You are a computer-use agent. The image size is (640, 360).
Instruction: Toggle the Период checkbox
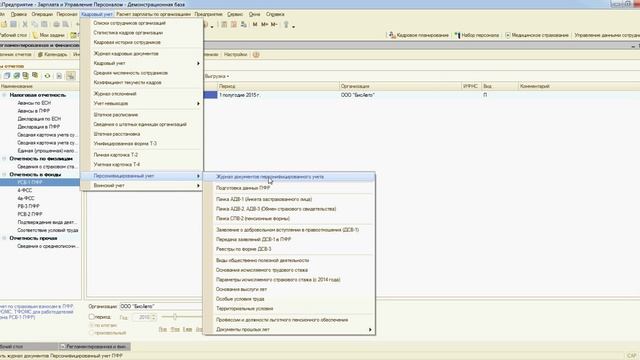92,317
